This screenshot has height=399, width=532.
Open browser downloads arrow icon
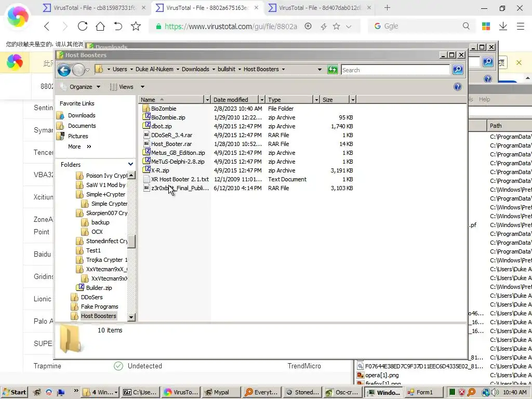click(x=503, y=26)
